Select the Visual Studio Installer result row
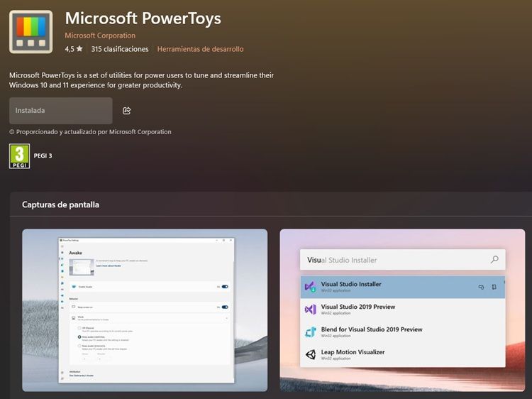 click(x=403, y=287)
